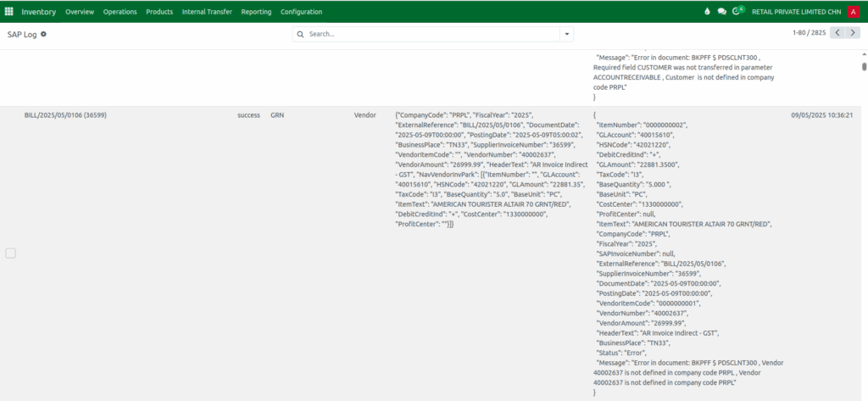Go to next page of records
868x401 pixels.
click(x=853, y=33)
